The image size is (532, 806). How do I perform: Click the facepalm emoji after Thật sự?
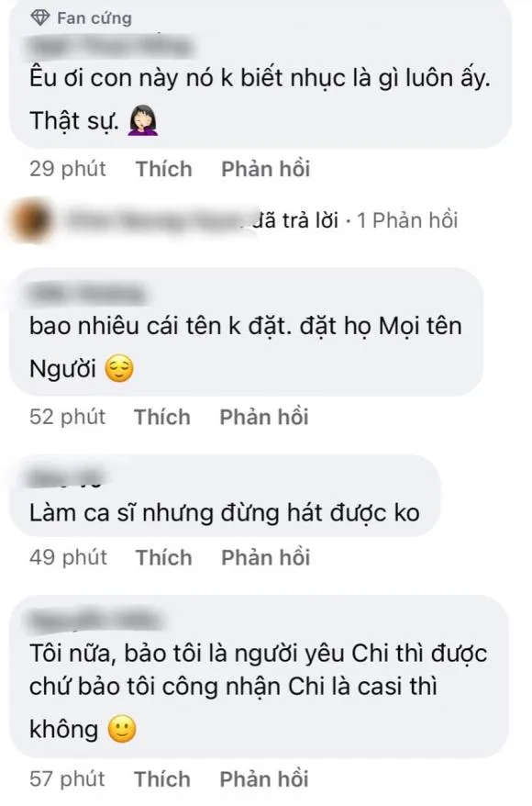pyautogui.click(x=143, y=121)
